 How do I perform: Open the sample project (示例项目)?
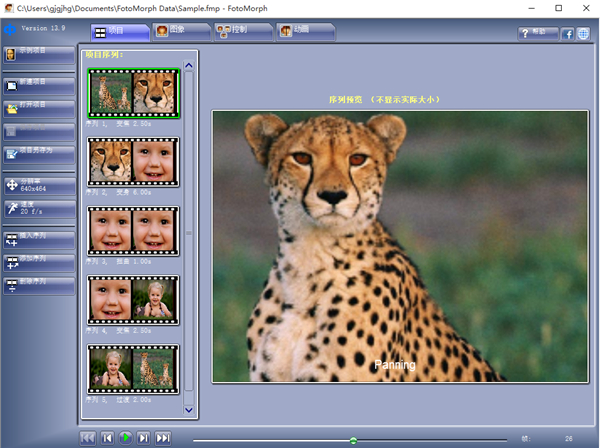[38, 53]
